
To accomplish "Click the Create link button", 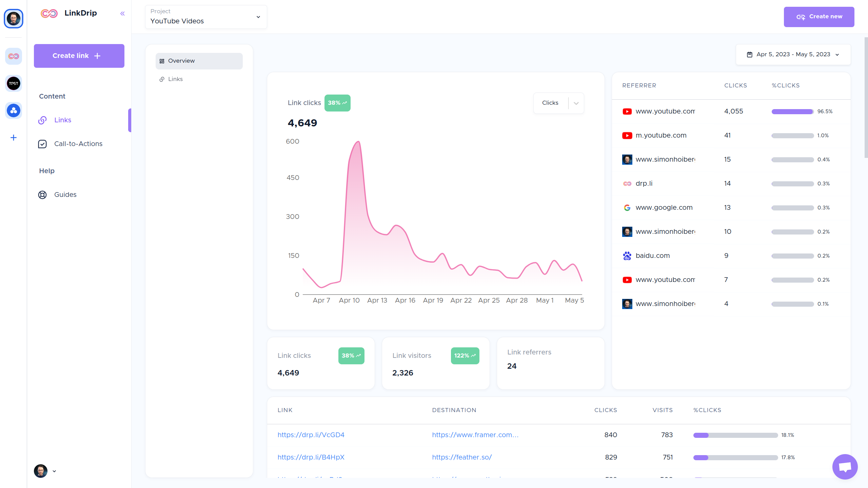I will point(79,56).
